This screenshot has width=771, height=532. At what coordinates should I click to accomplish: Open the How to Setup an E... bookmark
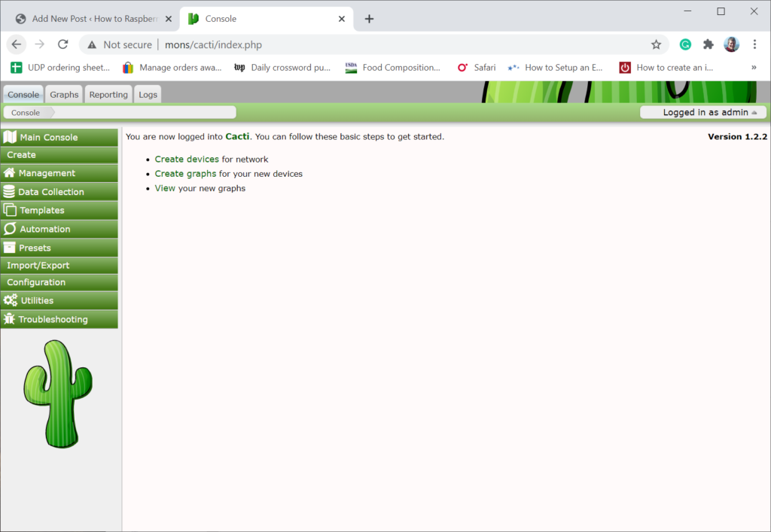tap(555, 67)
